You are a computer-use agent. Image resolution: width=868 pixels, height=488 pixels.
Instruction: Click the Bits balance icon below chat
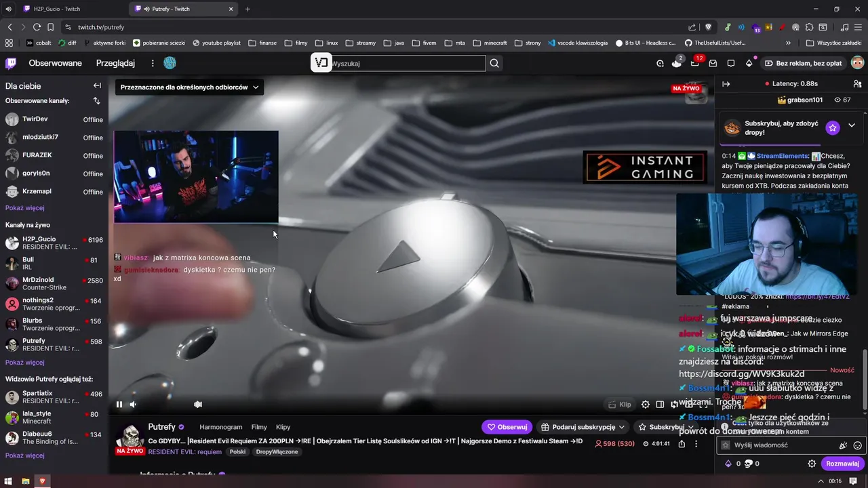[x=732, y=464]
